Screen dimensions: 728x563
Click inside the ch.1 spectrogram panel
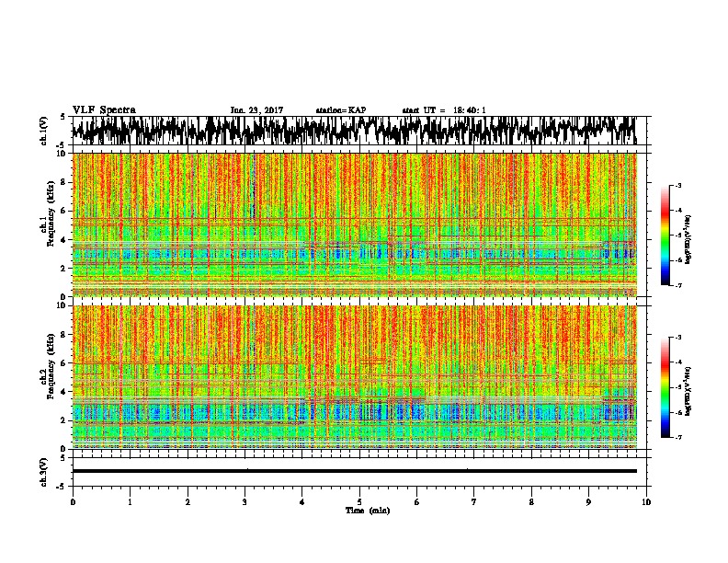(355, 224)
